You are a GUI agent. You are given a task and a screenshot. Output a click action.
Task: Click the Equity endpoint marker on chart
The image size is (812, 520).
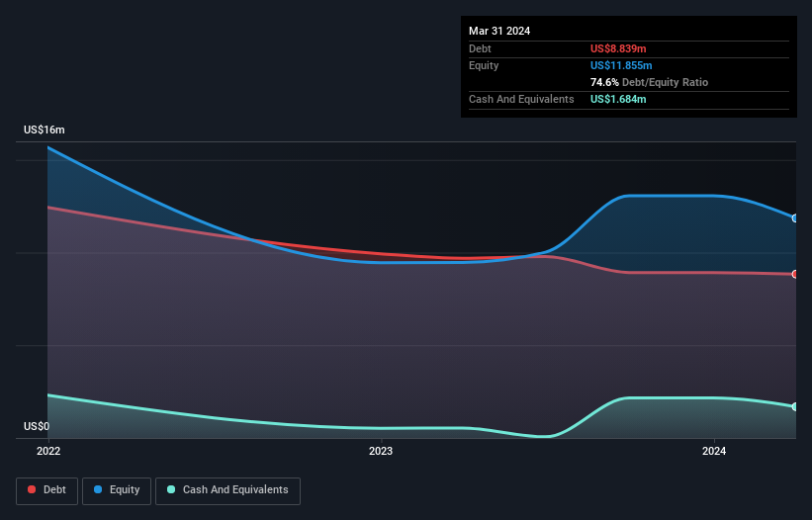[795, 218]
